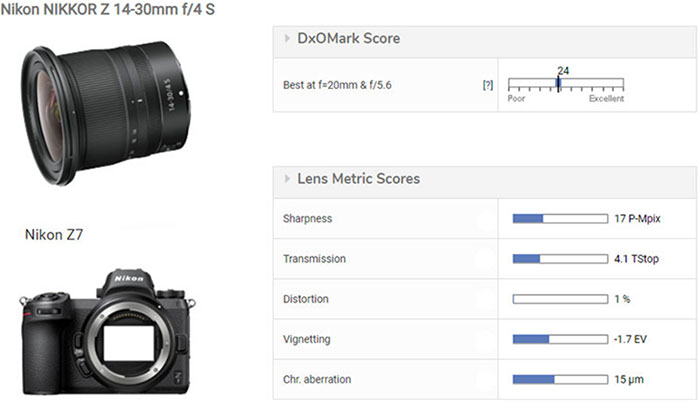Screen dimensions: 700x403
Task: Click the 17 P-Mpix sharpness value
Action: pos(638,217)
